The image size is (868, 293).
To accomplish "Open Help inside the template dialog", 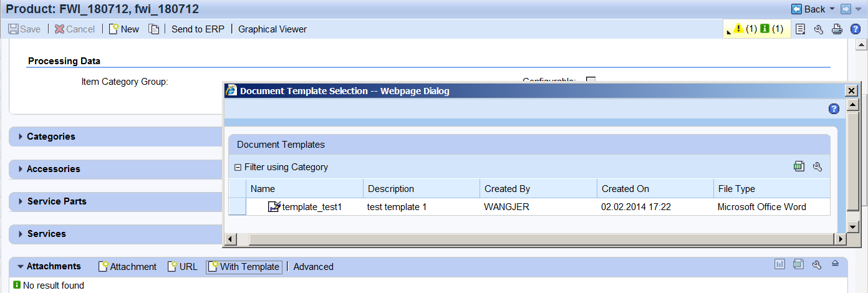I will pos(834,108).
